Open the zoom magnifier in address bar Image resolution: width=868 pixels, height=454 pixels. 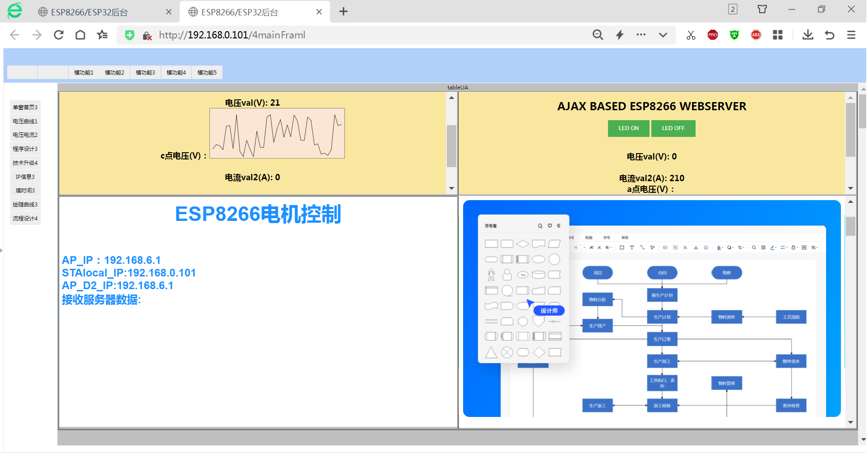pos(598,35)
